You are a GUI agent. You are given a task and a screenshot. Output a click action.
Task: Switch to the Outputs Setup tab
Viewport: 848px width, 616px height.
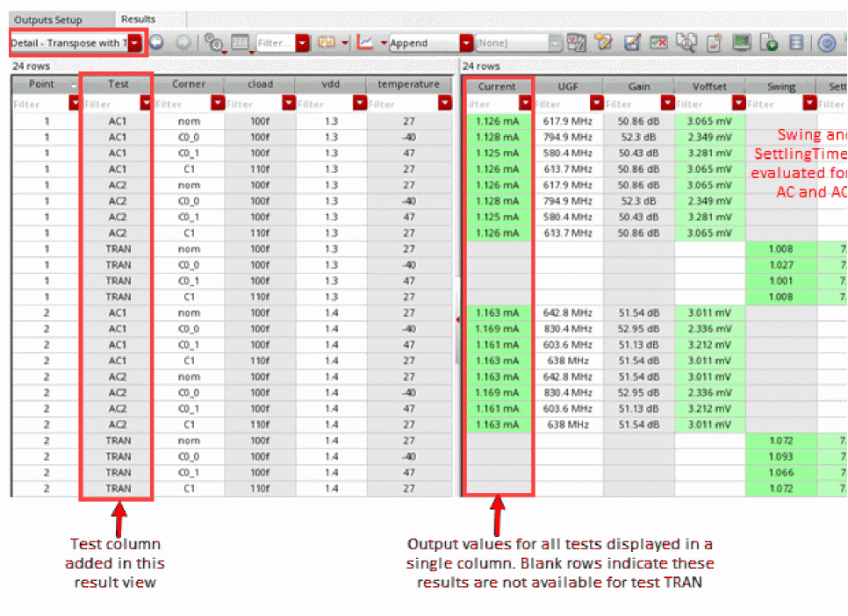(48, 19)
